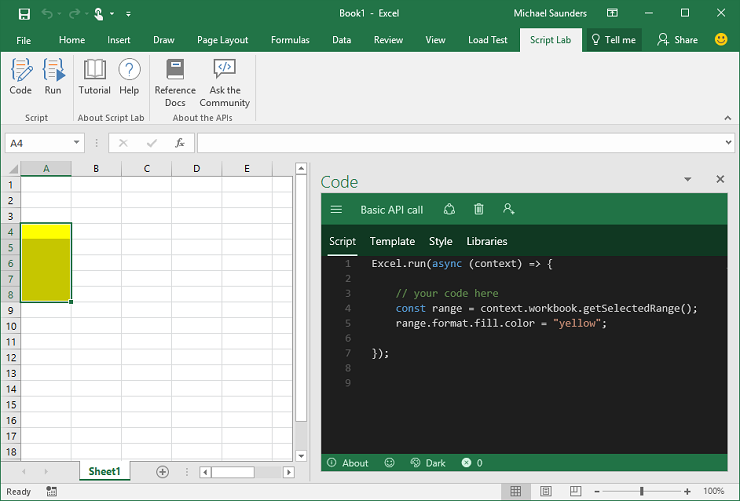Collapse the ribbon with chevron
The image size is (740, 501).
point(727,118)
